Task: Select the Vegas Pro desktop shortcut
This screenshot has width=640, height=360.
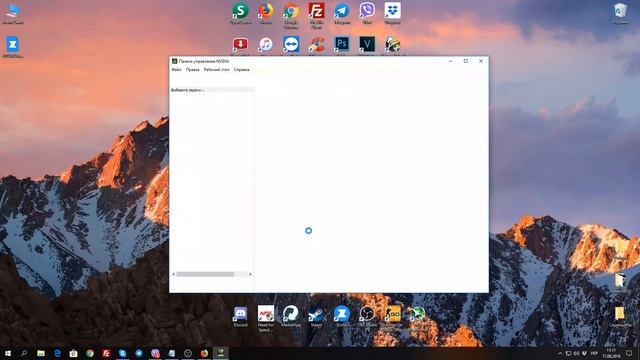Action: coord(367,44)
